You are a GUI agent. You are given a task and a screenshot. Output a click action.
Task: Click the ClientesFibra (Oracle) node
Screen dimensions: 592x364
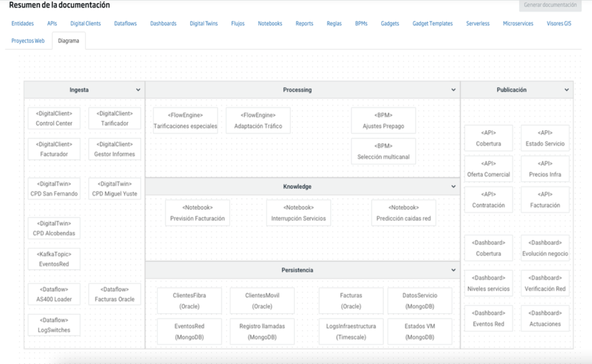190,301
